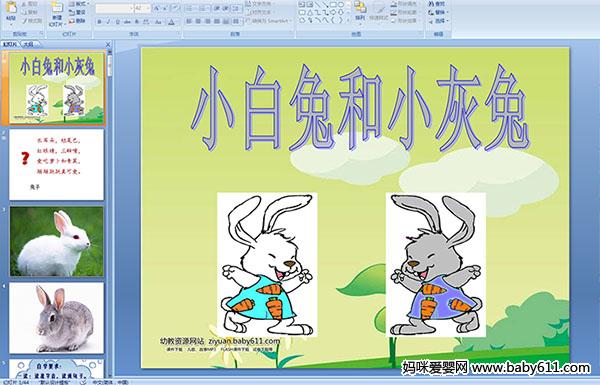Viewport: 600px width, 385px height.
Task: Toggle Bold formatting
Action: (x=99, y=22)
